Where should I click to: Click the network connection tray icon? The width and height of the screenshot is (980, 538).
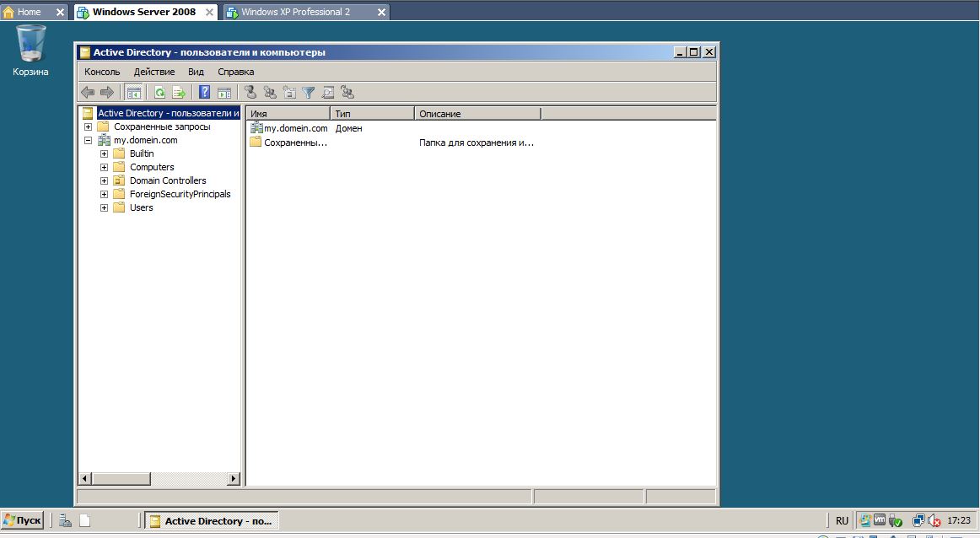coord(918,520)
